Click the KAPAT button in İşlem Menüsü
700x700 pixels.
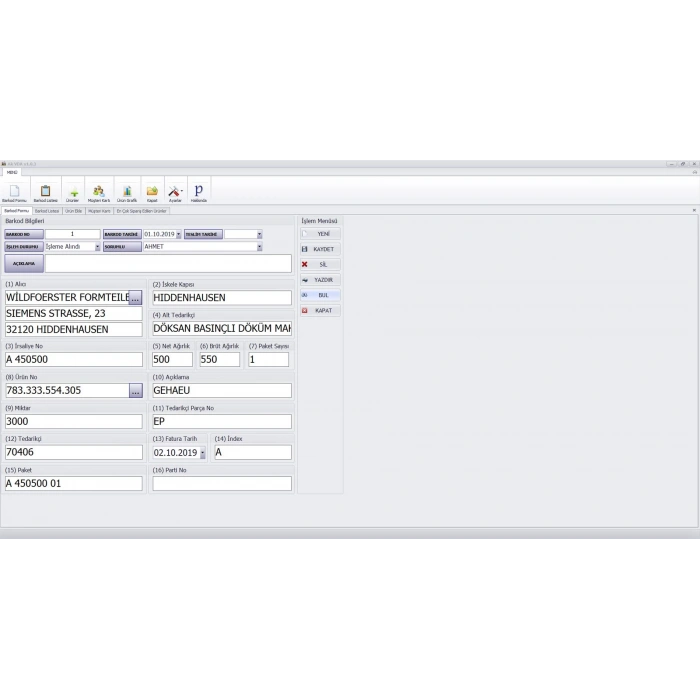[320, 310]
